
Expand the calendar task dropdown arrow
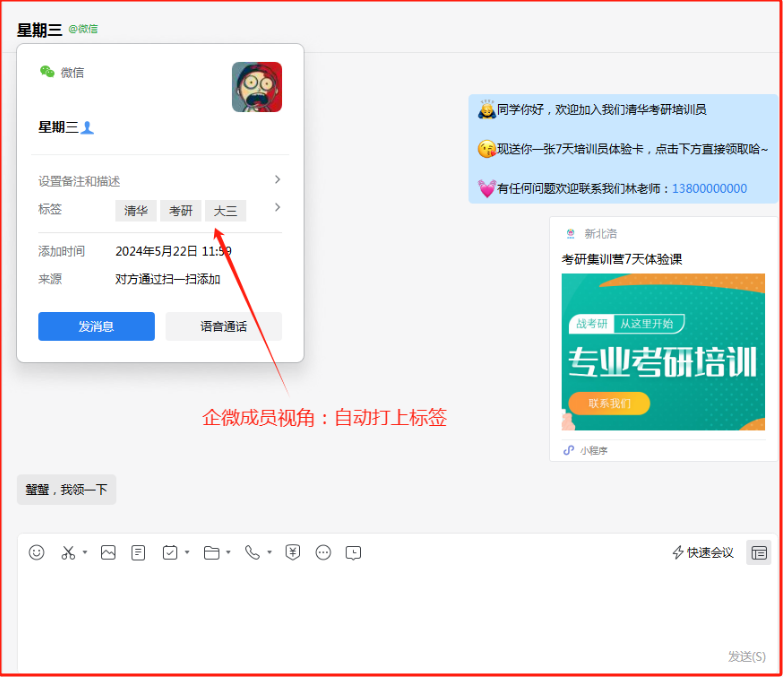[187, 552]
